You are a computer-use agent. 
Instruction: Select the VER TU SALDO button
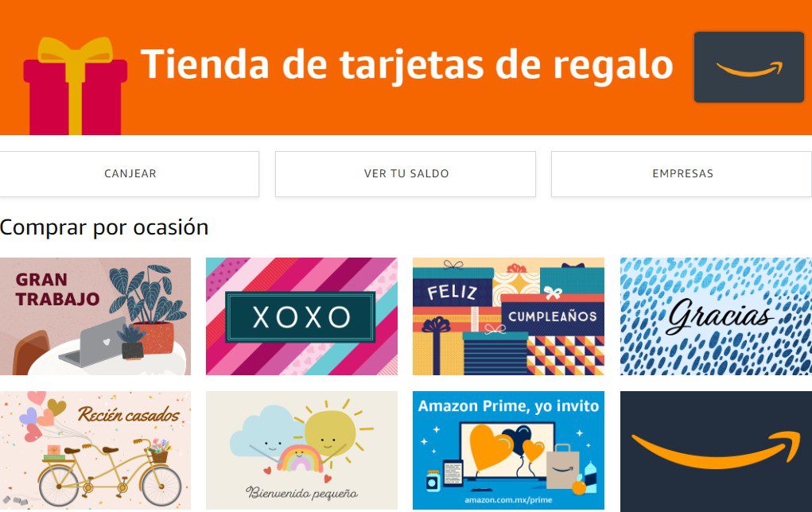[406, 174]
